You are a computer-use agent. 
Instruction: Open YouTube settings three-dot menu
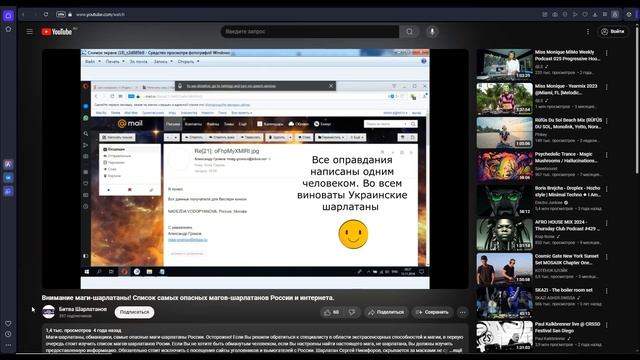coord(588,31)
